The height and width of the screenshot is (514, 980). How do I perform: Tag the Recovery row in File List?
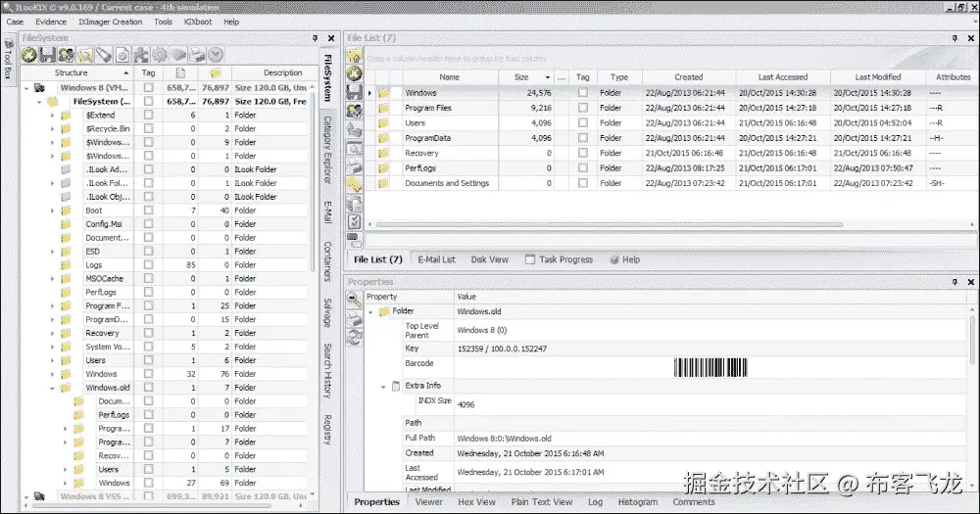582,153
